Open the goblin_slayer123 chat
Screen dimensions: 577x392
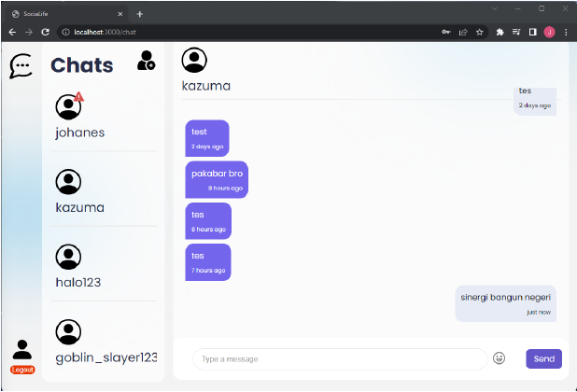(105, 342)
